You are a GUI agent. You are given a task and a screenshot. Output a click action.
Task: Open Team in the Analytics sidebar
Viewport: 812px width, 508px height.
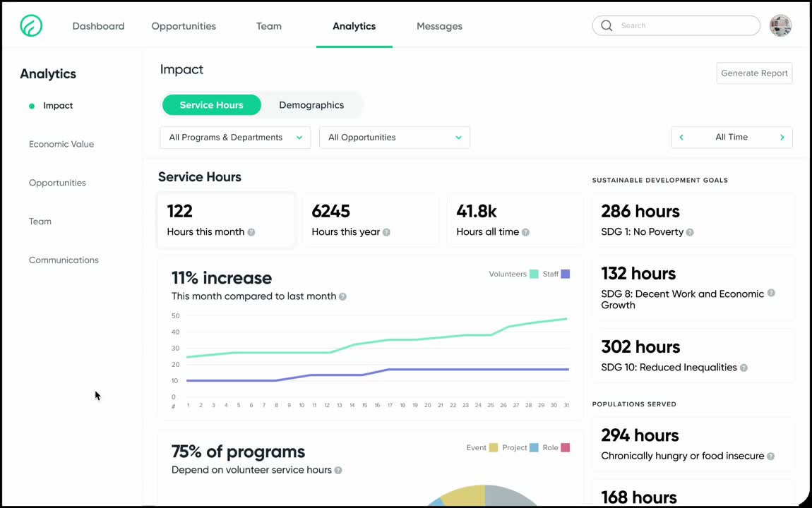(40, 222)
